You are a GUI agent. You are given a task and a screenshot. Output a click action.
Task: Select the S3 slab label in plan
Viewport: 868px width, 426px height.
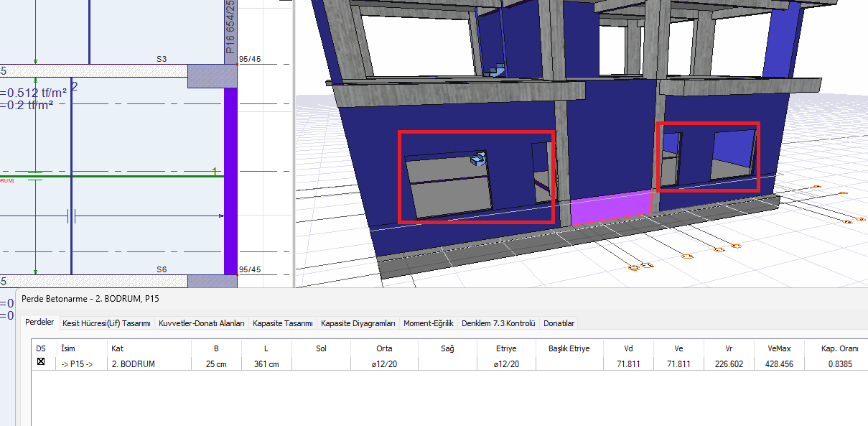(x=162, y=58)
